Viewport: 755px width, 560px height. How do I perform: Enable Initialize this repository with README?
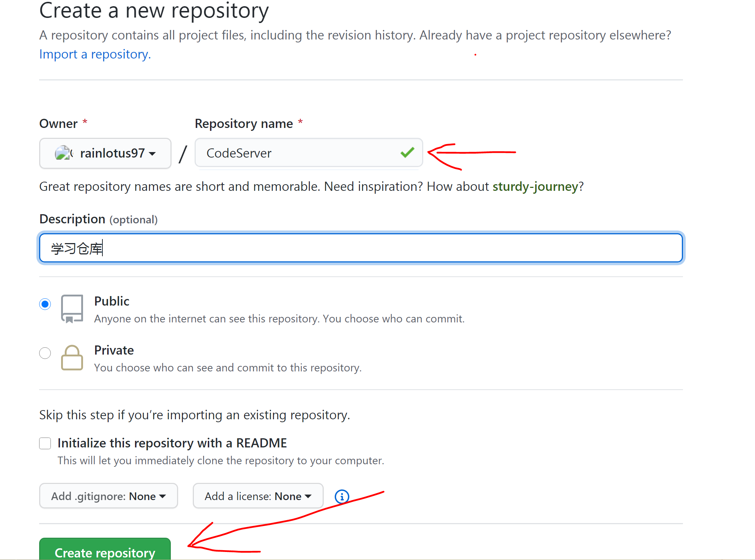45,443
